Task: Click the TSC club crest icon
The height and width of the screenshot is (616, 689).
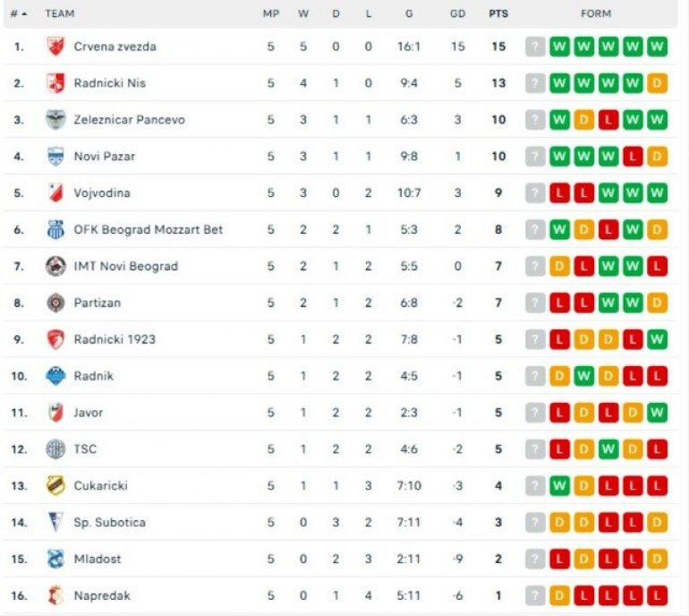Action: pyautogui.click(x=55, y=449)
